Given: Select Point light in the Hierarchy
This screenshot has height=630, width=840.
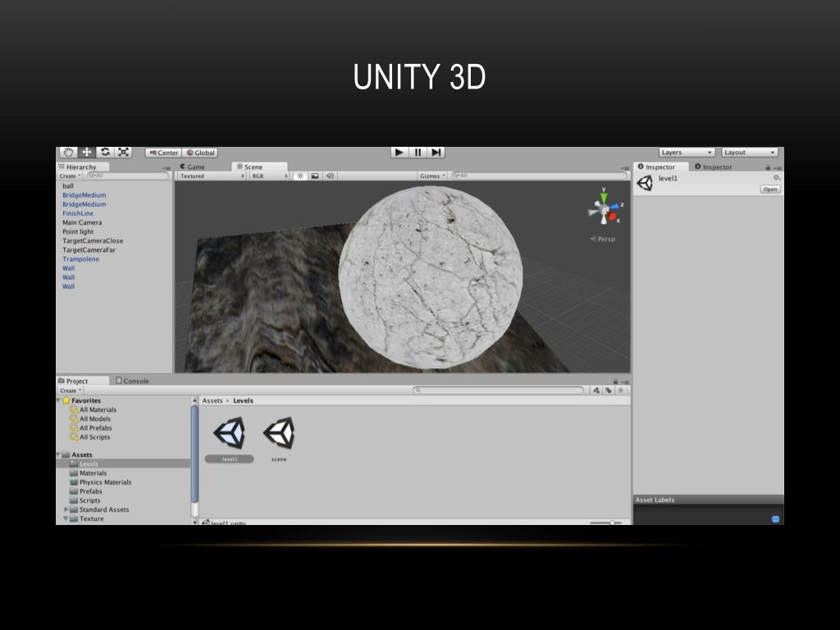Looking at the screenshot, I should [78, 231].
